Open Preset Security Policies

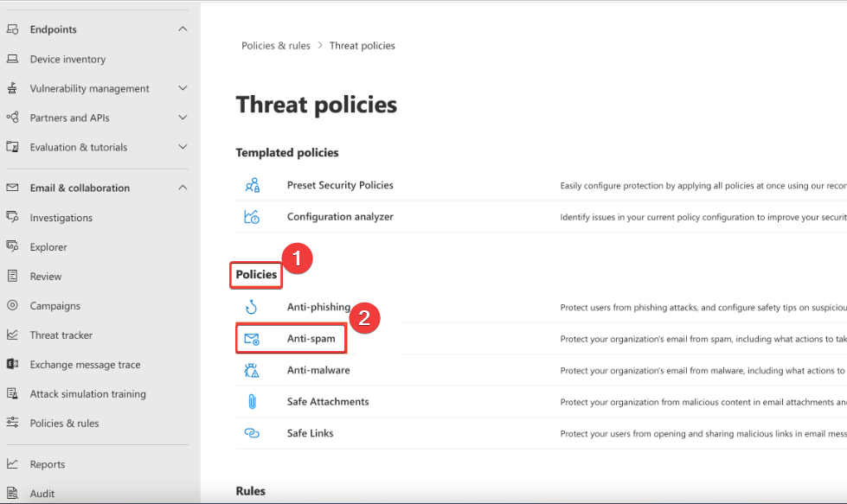tap(340, 185)
